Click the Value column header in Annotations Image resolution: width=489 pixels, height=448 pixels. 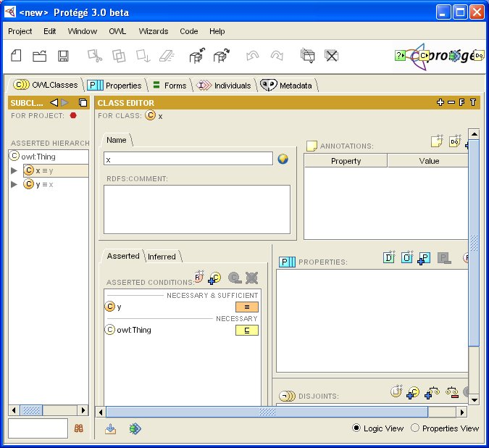(429, 161)
